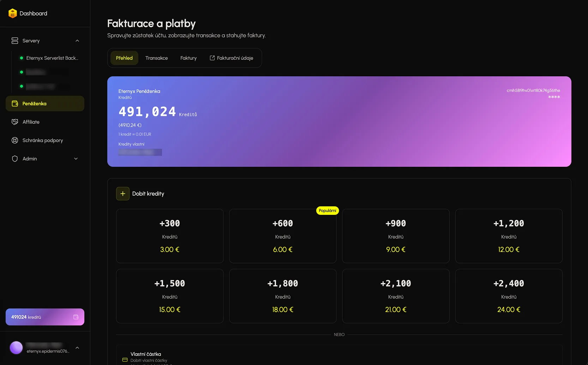This screenshot has height=365, width=588.
Task: Click the masked **** text on wallet card
Action: pos(554,97)
